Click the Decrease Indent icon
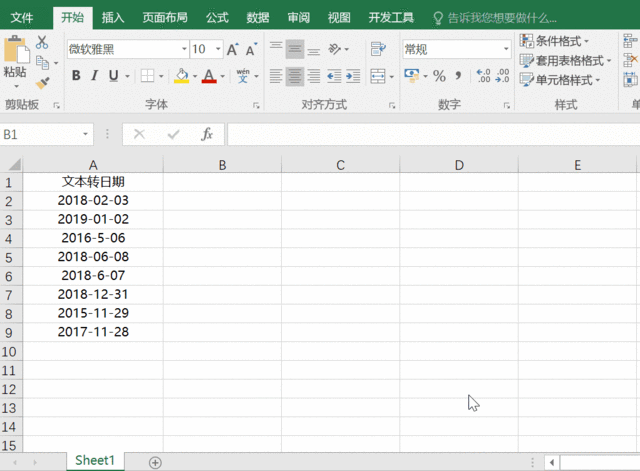 tap(334, 76)
